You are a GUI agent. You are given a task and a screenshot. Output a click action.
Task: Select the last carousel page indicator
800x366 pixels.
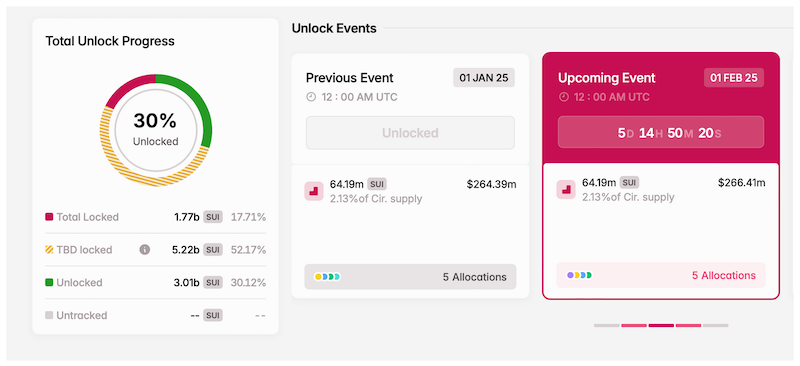click(x=716, y=325)
